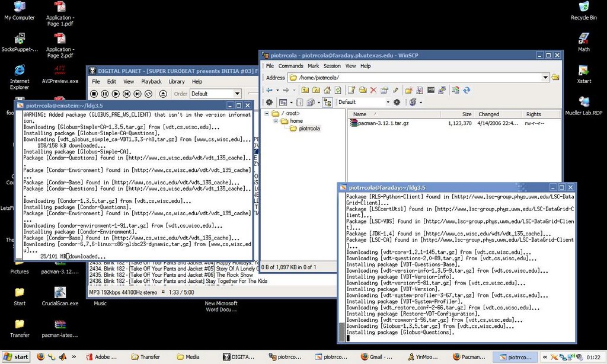Click the Windows Start button

coord(16,357)
